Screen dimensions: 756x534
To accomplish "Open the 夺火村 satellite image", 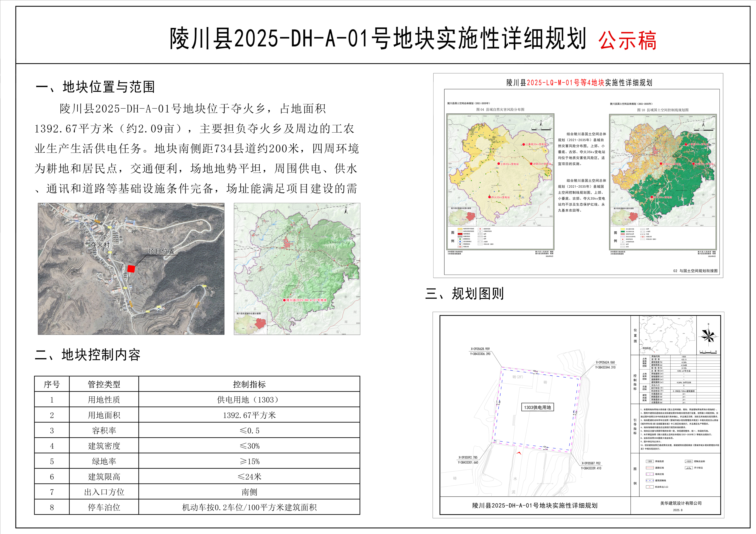I will click(x=131, y=269).
